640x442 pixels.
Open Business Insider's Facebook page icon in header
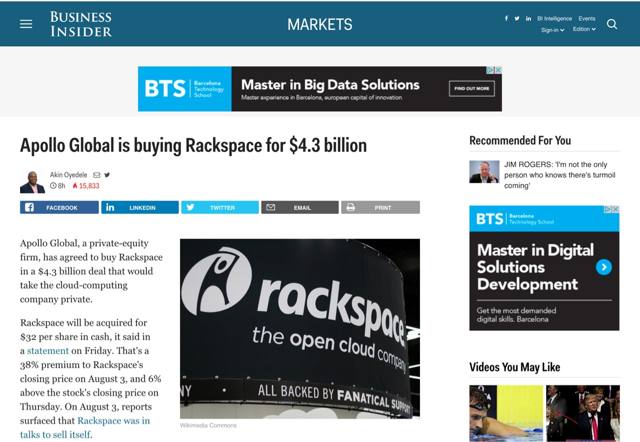coord(506,18)
